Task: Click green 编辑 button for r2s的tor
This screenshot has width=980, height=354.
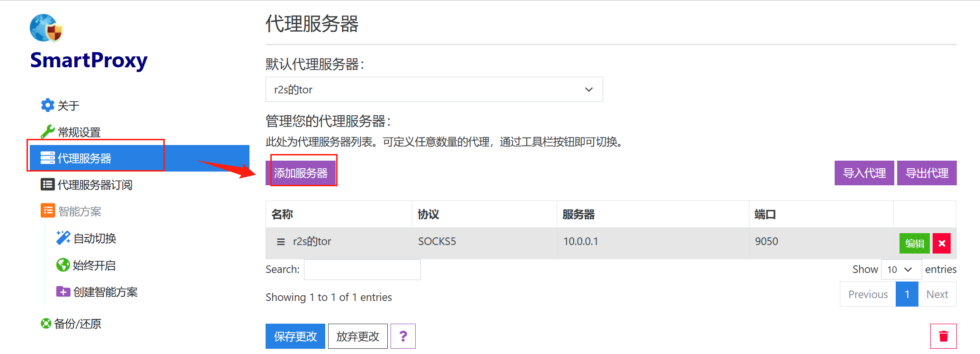Action: click(x=914, y=244)
